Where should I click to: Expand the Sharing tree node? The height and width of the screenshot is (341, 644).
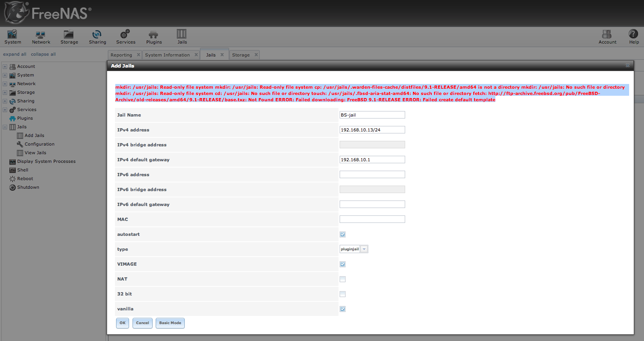(x=5, y=101)
